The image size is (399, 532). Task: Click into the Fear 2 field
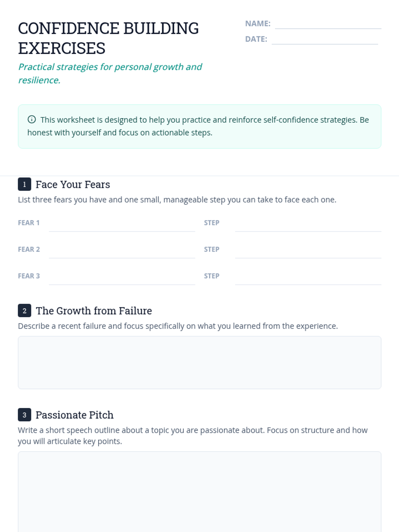point(122,251)
